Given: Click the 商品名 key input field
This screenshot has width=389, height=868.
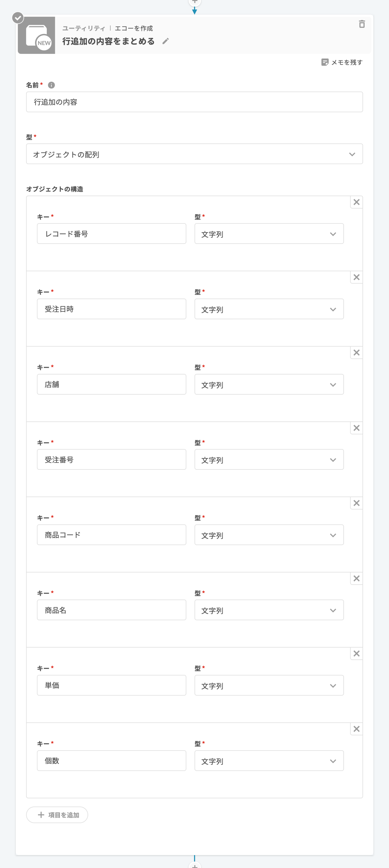Looking at the screenshot, I should (x=111, y=610).
